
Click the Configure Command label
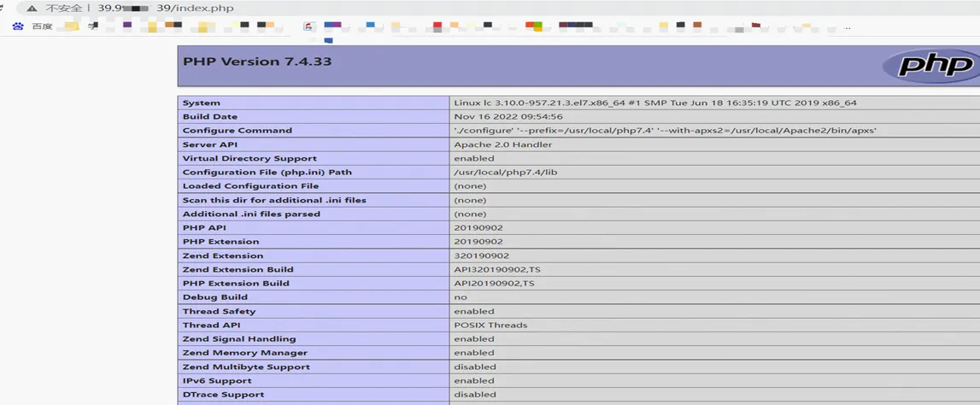click(237, 131)
